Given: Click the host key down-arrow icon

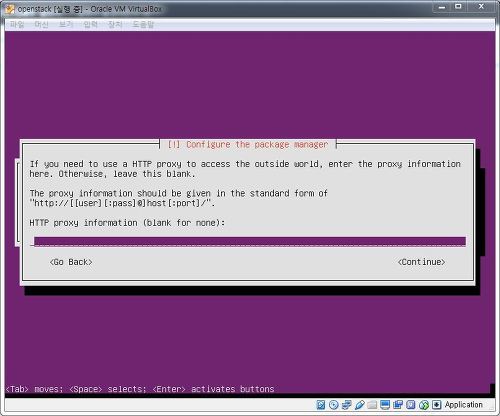Looking at the screenshot, I should [436, 405].
